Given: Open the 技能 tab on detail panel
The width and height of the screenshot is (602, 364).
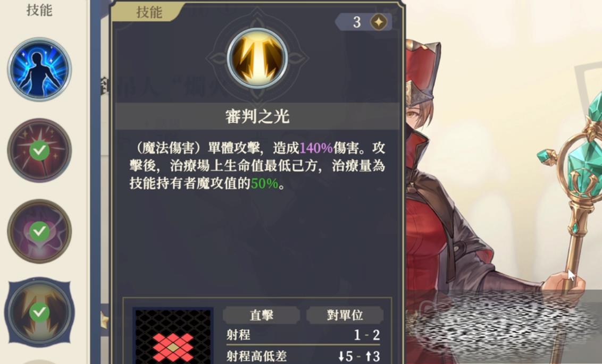Looking at the screenshot, I should tap(149, 12).
